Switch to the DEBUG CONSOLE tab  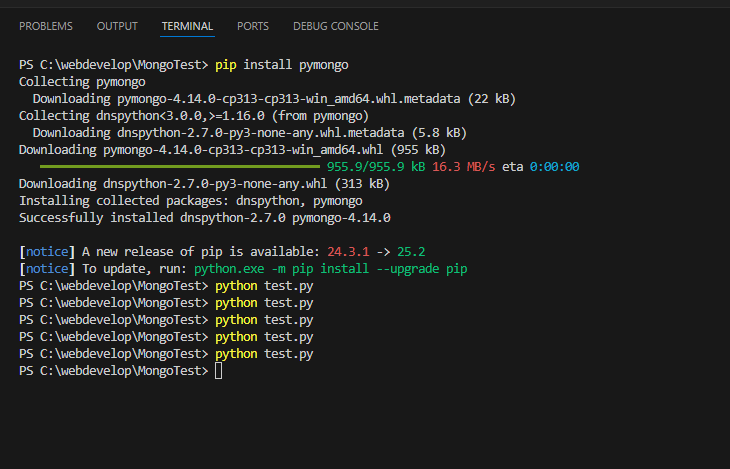pos(336,26)
